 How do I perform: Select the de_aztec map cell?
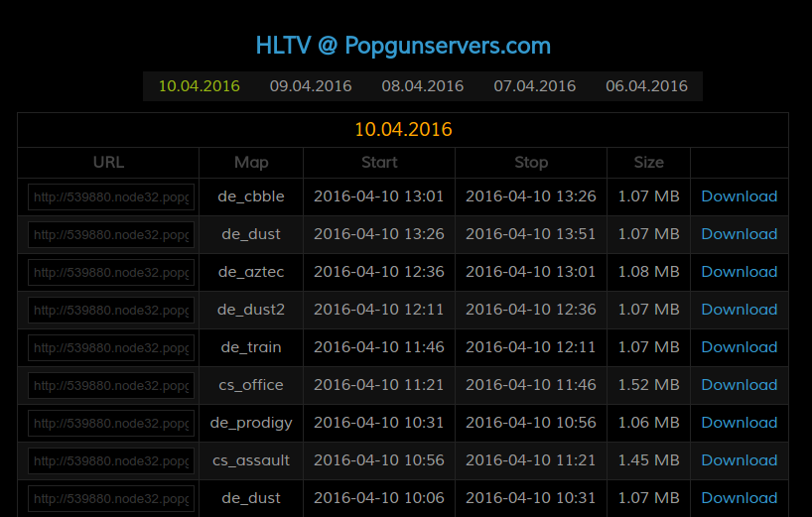pyautogui.click(x=251, y=272)
